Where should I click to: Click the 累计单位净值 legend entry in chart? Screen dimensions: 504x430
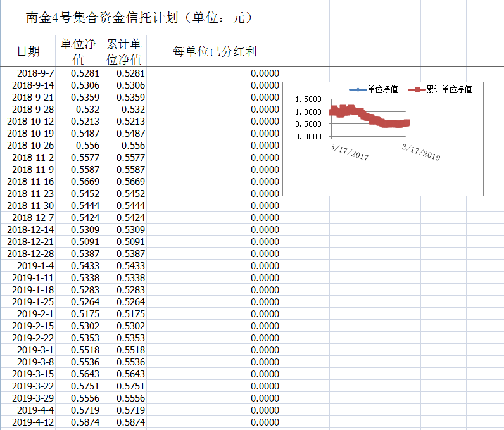tap(439, 89)
